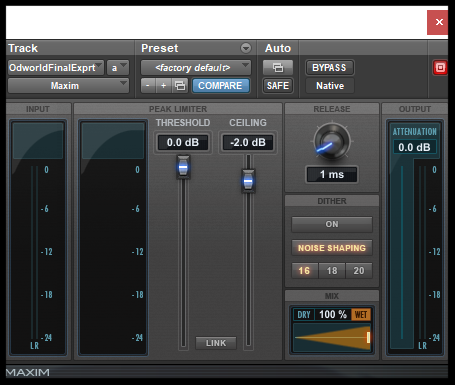Click the red Target plug-in button
455x385 pixels.
(440, 68)
